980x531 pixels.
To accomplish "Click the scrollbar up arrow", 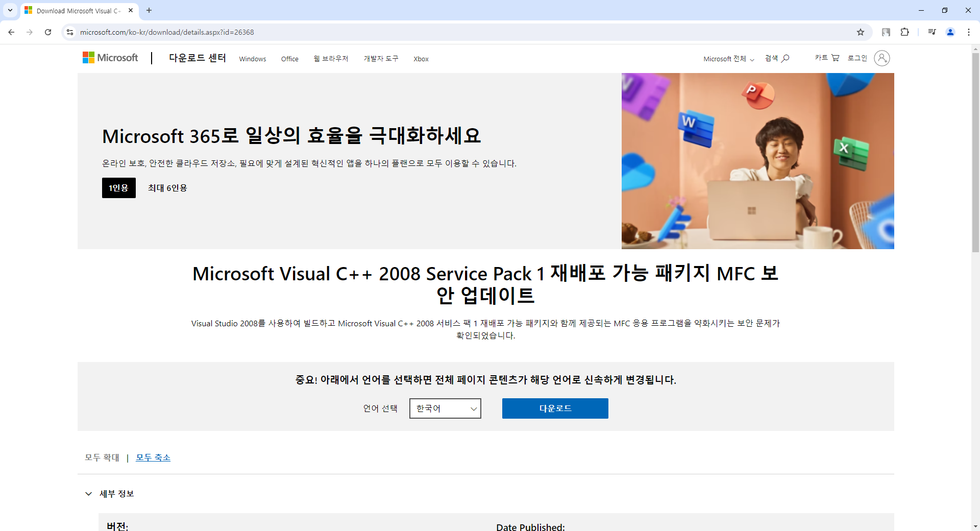I will 975,49.
